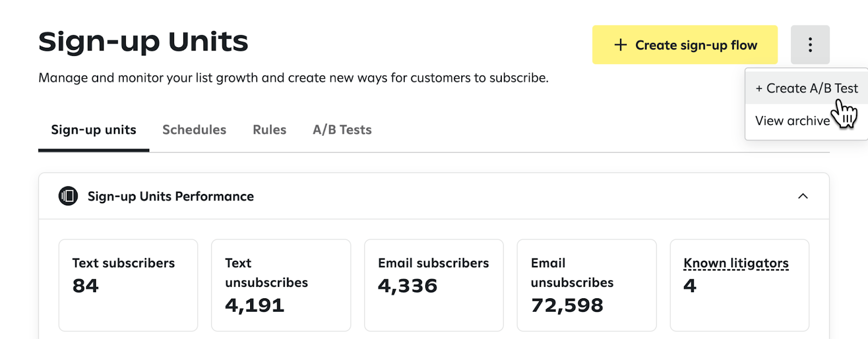
Task: Select + Create A/B Test menu entry
Action: (806, 89)
